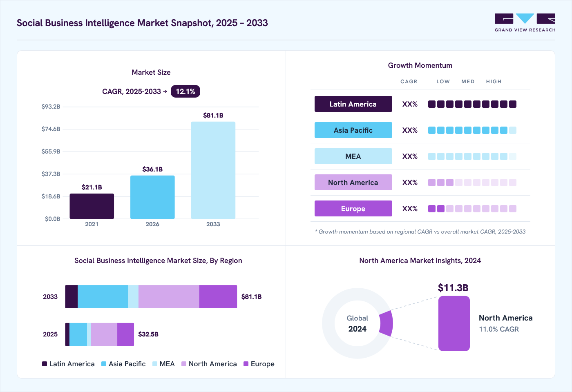Click the Market Size heading

click(x=151, y=72)
